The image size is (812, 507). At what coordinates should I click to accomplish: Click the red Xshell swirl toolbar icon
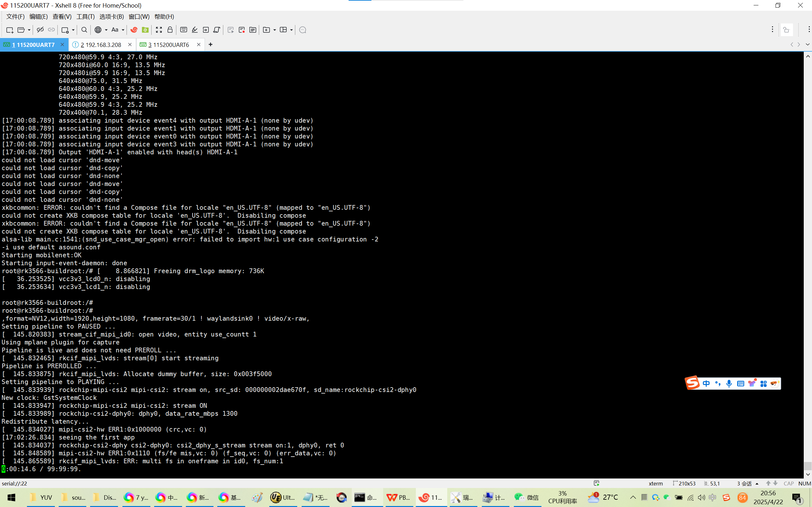coord(134,30)
